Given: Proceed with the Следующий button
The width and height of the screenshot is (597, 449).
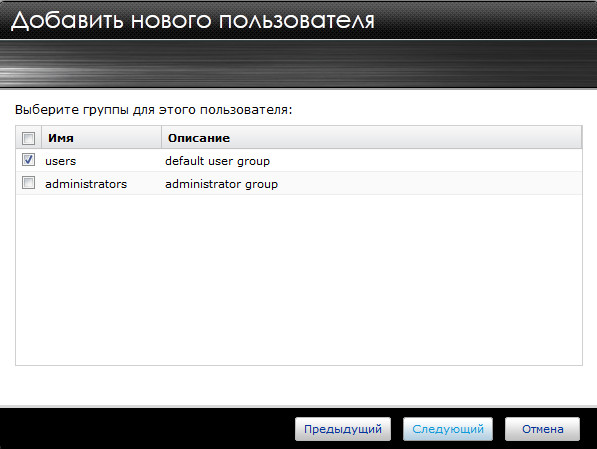Looking at the screenshot, I should click(x=448, y=429).
